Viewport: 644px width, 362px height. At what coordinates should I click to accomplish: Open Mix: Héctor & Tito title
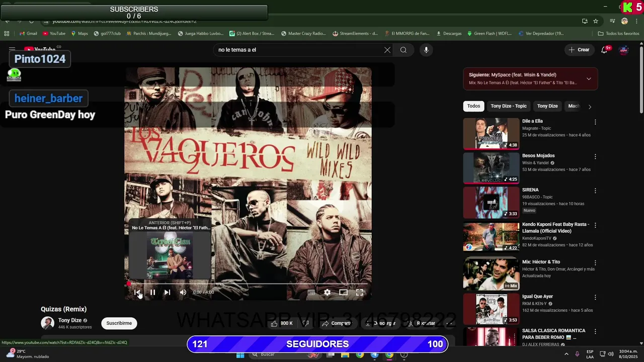click(x=541, y=262)
